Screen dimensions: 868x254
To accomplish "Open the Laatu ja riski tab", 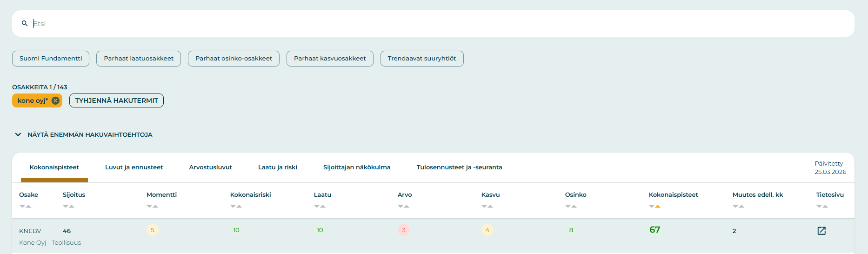I will click(x=277, y=167).
